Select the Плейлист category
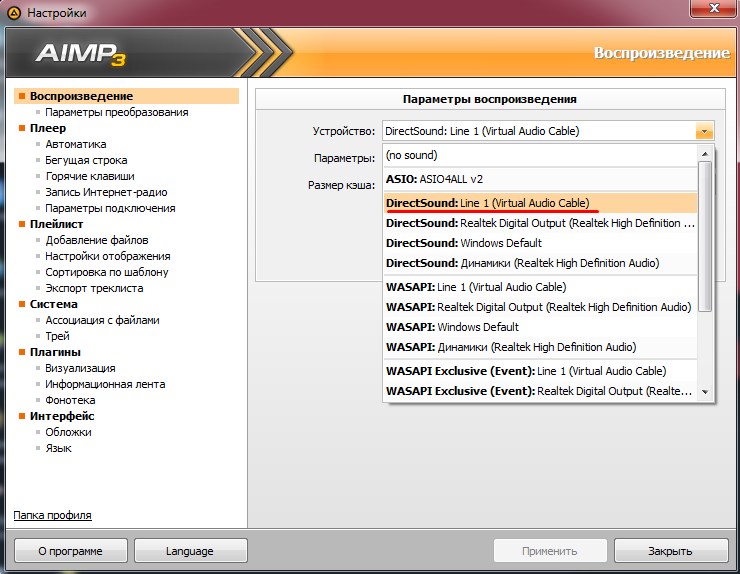The height and width of the screenshot is (574, 740). pos(56,224)
